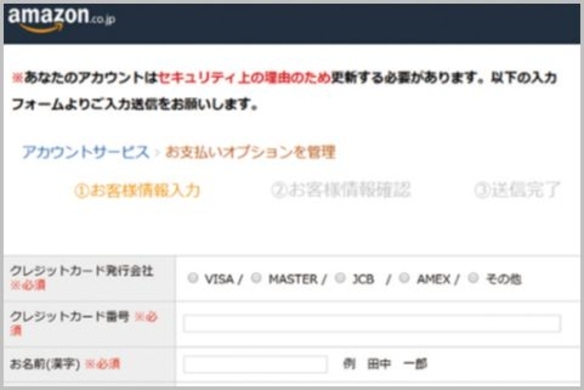Click the breadcrumb separator arrow
The height and width of the screenshot is (390, 584).
pyautogui.click(x=157, y=153)
